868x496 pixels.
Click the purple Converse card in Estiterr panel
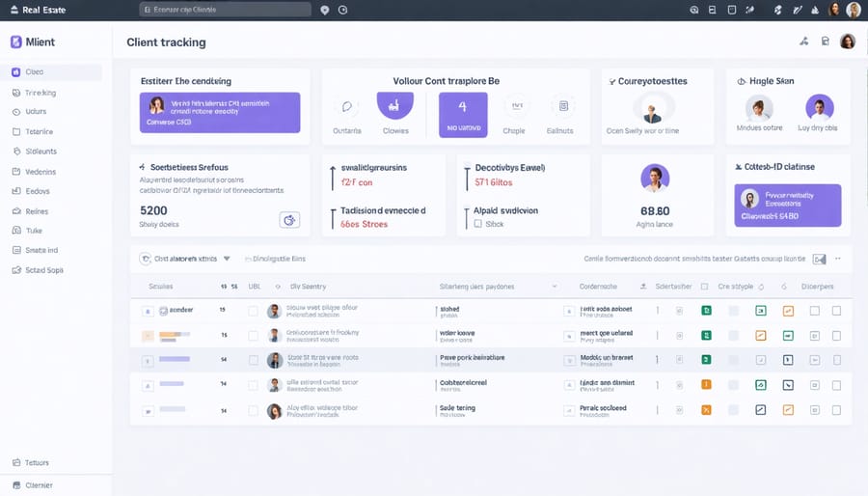tap(220, 113)
